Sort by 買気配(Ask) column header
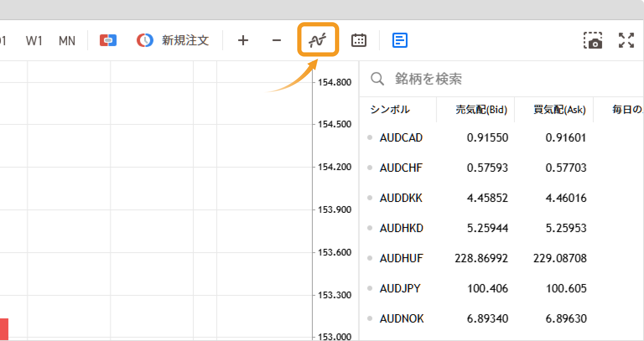Screen dimensions: 644x341 click(x=559, y=110)
